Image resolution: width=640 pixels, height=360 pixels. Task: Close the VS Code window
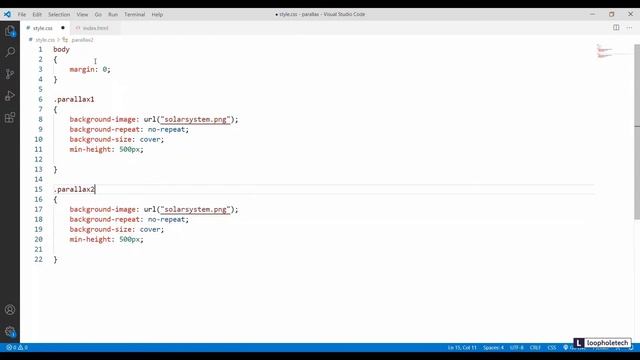[x=630, y=14]
